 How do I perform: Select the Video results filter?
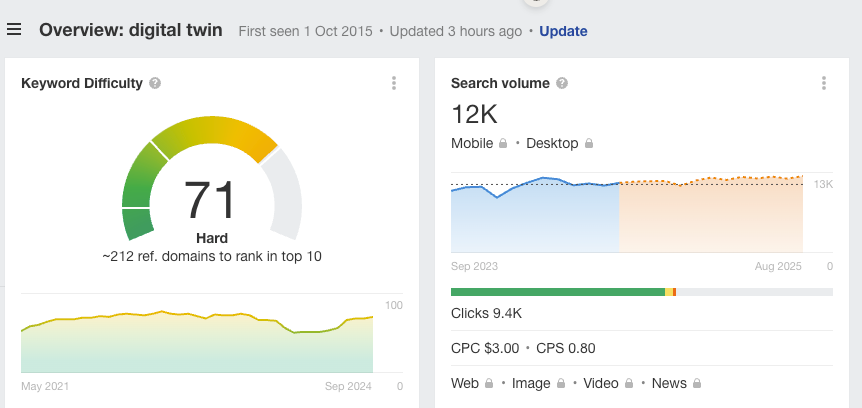point(601,383)
